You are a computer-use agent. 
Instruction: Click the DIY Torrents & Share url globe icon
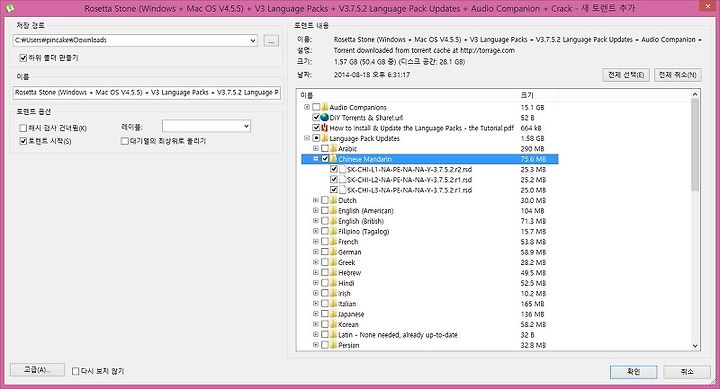point(325,118)
